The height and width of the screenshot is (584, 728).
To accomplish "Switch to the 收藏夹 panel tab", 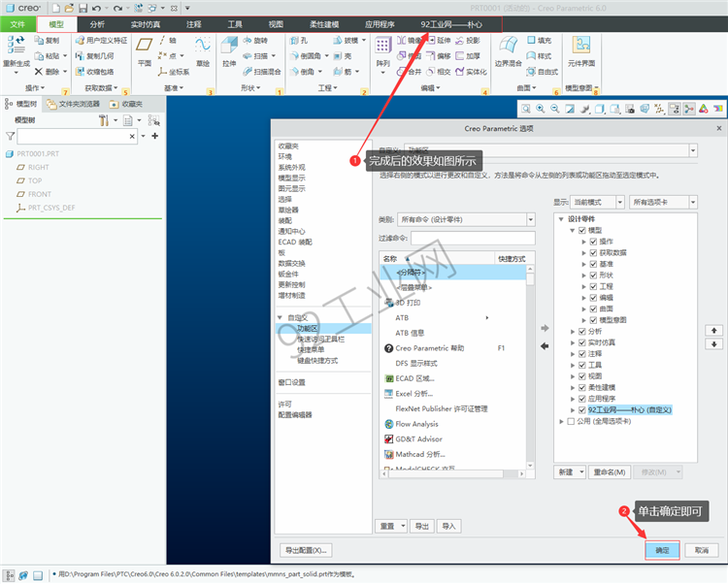I will tap(127, 104).
